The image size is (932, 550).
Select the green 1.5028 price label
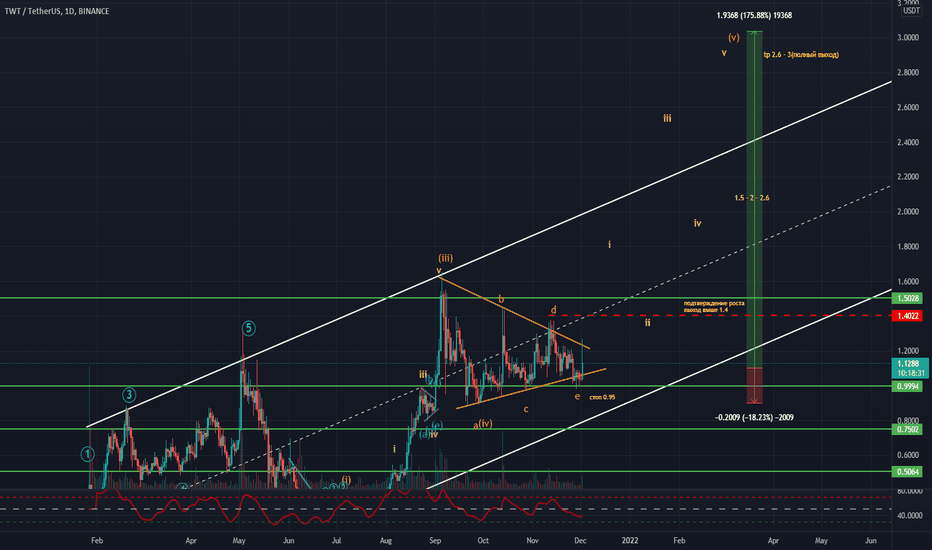click(908, 298)
